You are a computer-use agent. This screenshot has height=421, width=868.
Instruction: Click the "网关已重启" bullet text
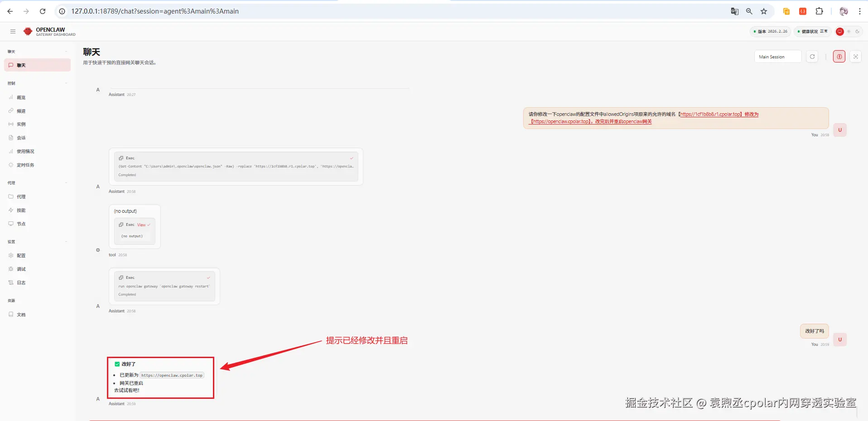131,383
